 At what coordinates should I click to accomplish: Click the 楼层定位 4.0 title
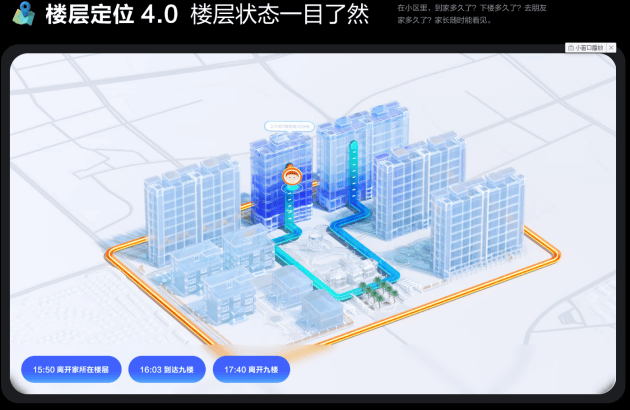(x=111, y=15)
